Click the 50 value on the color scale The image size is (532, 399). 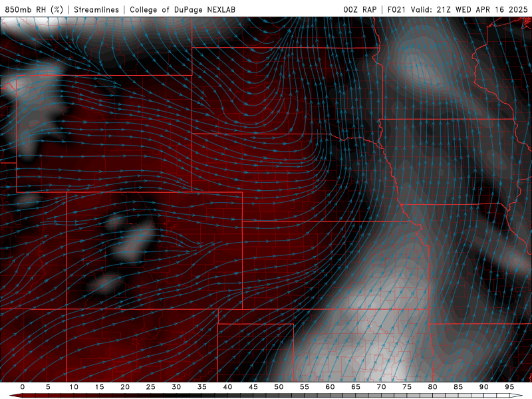point(279,387)
